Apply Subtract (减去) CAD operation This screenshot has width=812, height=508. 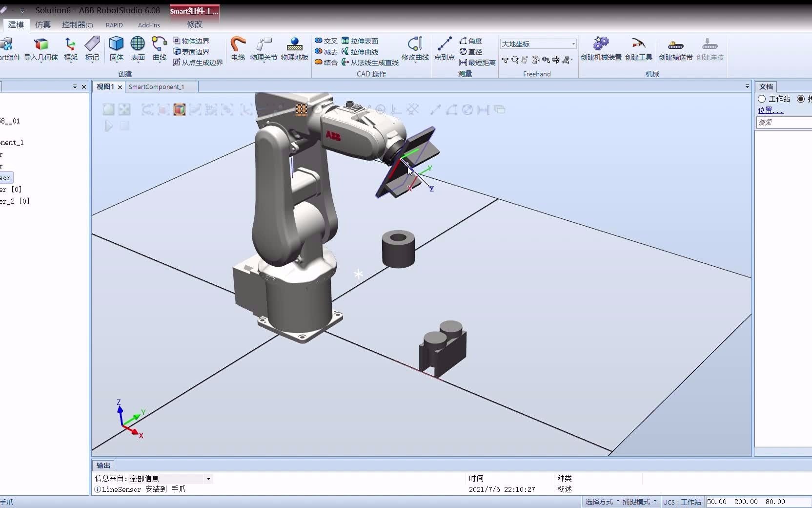pyautogui.click(x=326, y=52)
